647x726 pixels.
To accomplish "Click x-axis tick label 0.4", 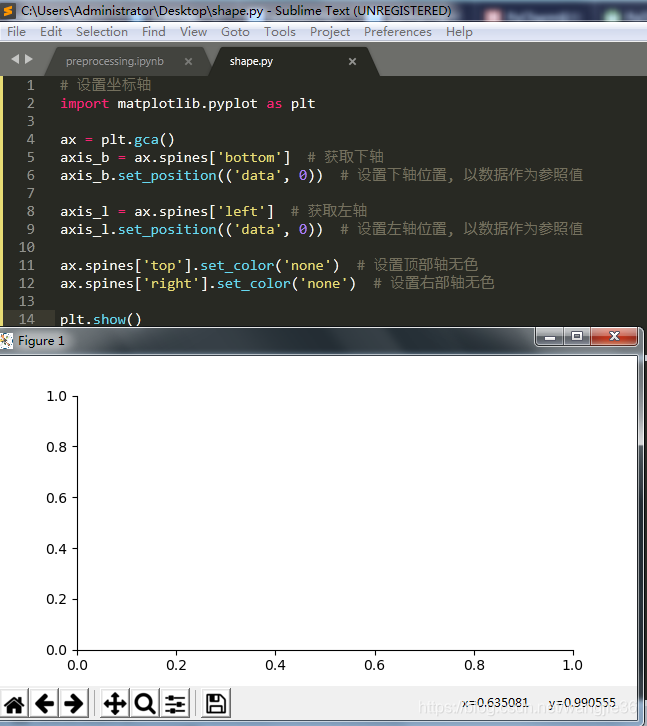I will (x=275, y=665).
